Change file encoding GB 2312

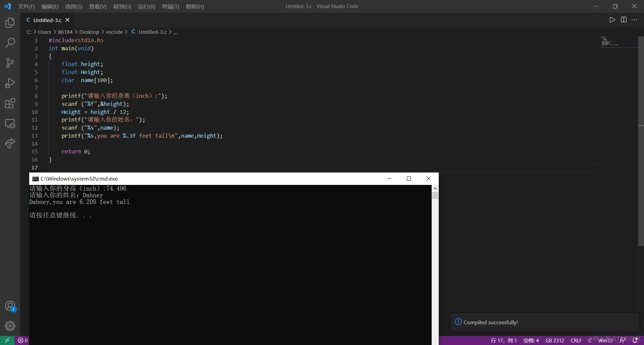(x=555, y=340)
